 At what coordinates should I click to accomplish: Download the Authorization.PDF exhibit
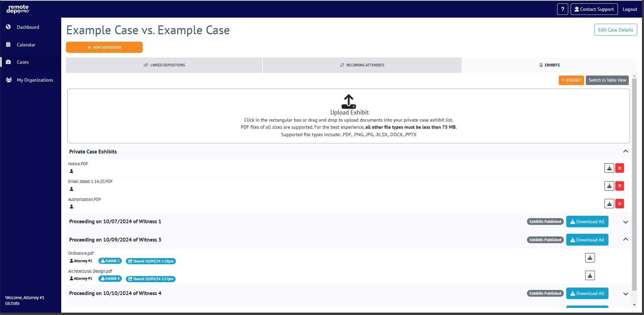coord(609,204)
